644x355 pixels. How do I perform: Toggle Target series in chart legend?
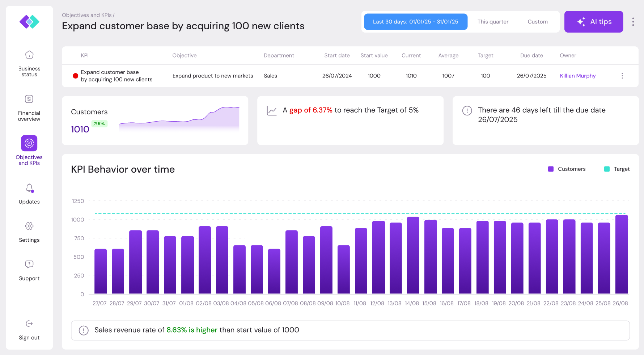click(x=617, y=169)
